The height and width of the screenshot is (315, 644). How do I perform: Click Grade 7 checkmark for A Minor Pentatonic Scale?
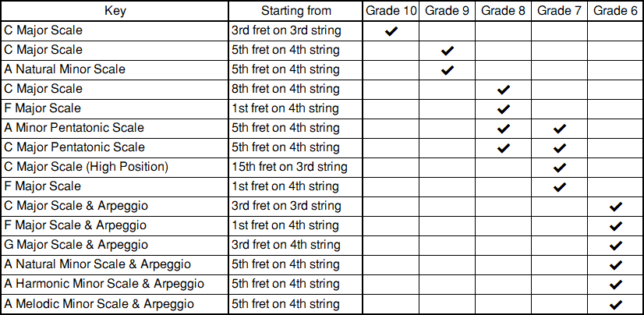coord(559,129)
